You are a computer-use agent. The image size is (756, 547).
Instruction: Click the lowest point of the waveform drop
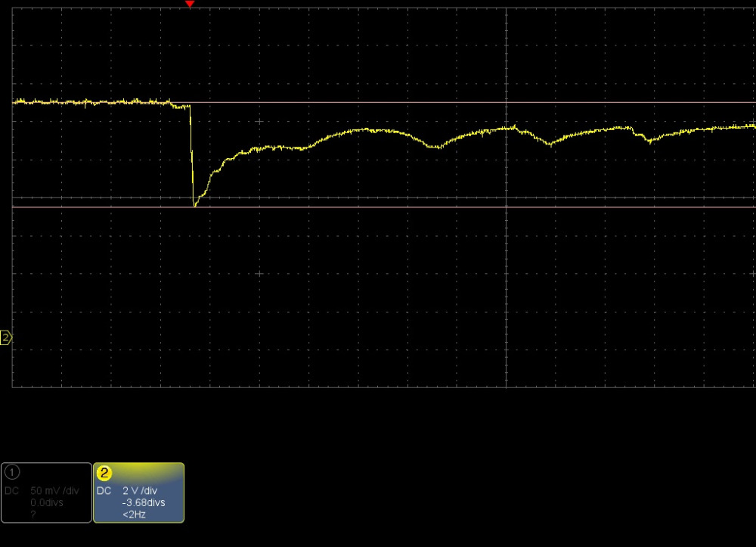click(x=195, y=204)
